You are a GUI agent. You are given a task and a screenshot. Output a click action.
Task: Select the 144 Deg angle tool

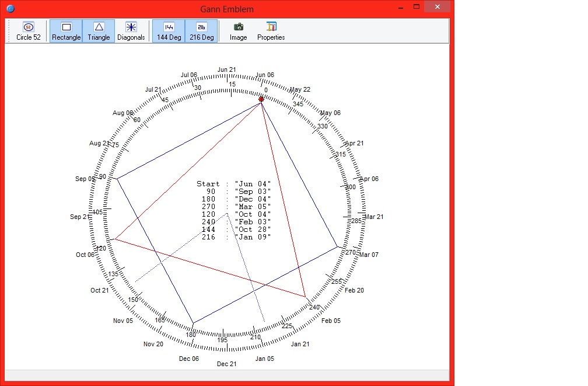[x=168, y=30]
